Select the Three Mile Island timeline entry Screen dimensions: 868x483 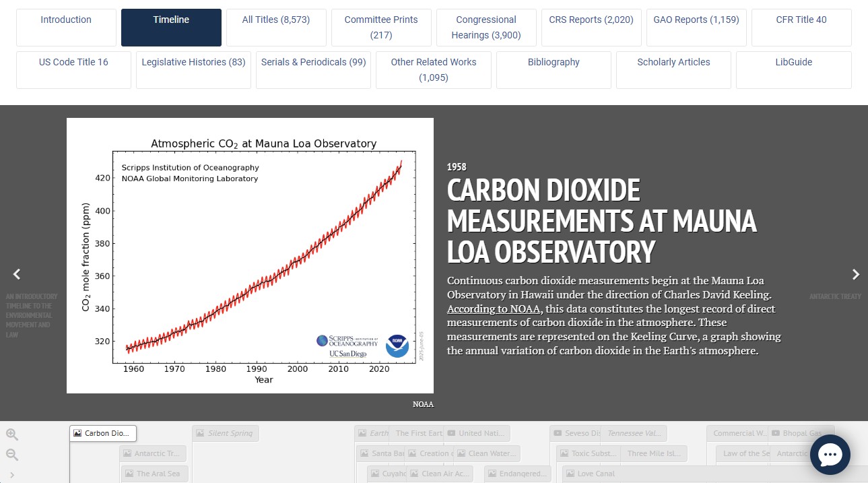[x=653, y=453]
